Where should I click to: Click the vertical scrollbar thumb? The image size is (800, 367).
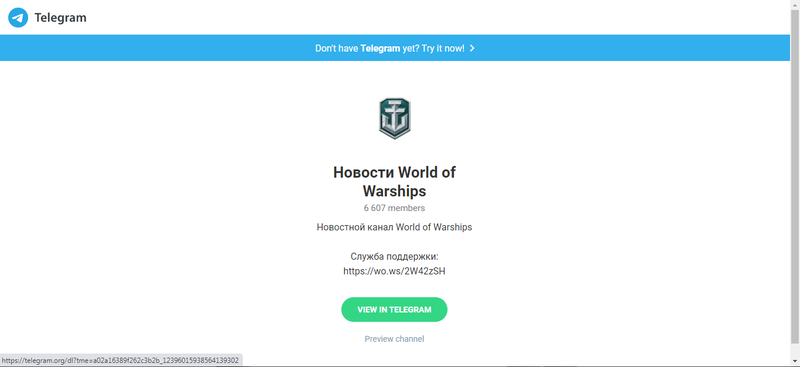795,176
